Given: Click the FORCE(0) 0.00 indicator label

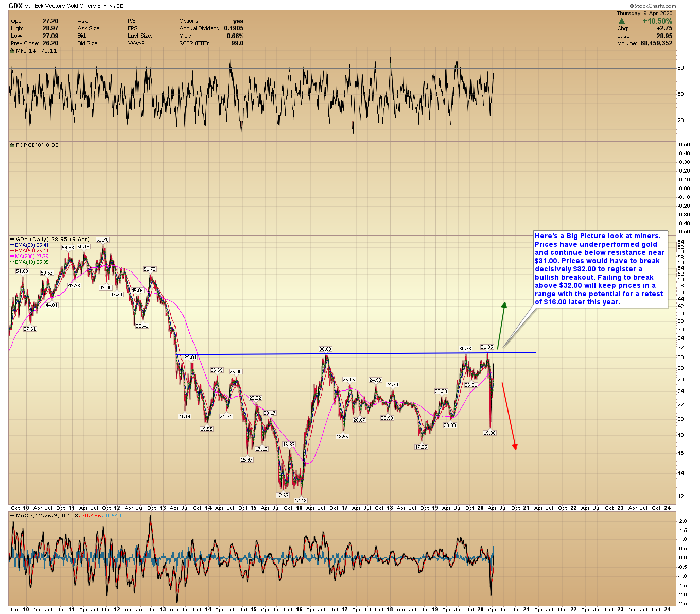Looking at the screenshot, I should (x=37, y=145).
